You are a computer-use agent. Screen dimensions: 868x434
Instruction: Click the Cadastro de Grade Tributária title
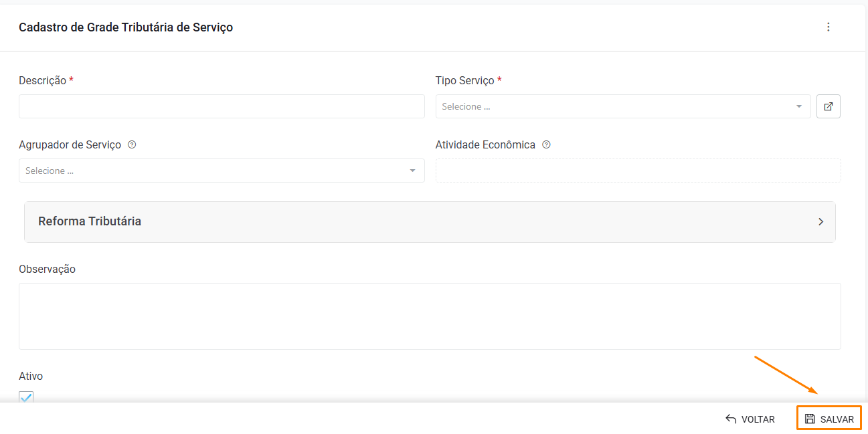click(x=126, y=27)
